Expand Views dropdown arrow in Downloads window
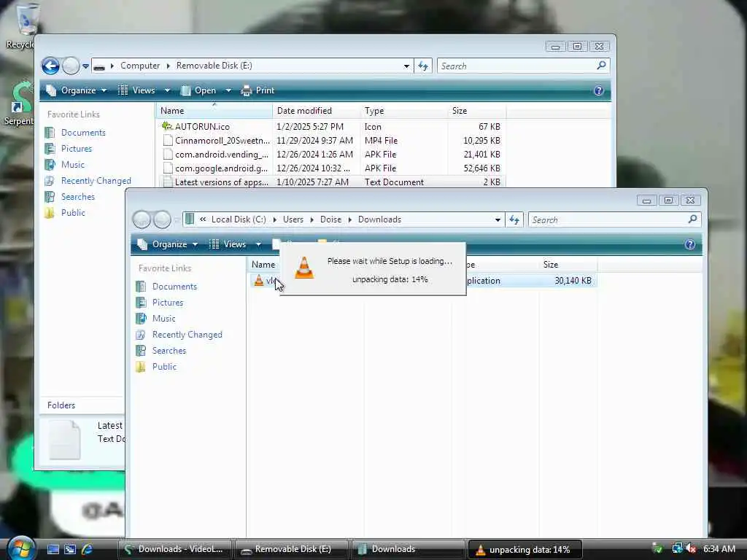The width and height of the screenshot is (747, 560). 258,244
